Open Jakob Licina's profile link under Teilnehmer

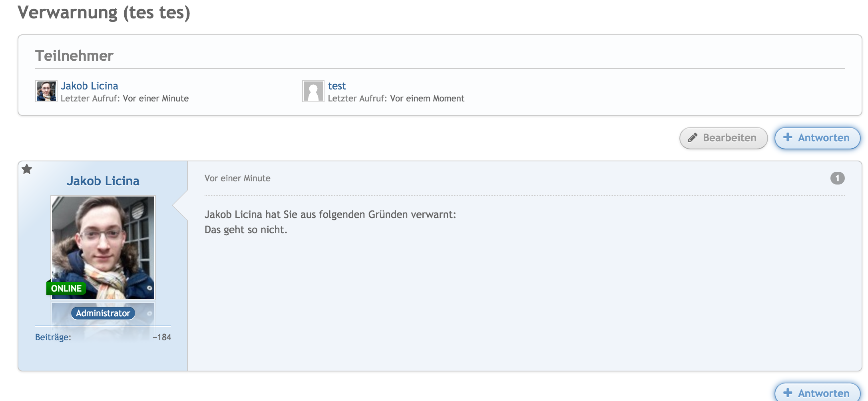90,86
